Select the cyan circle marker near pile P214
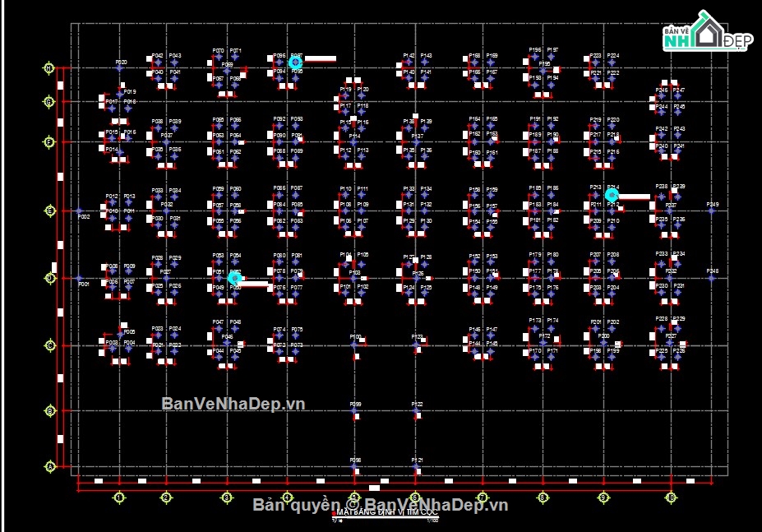762x532 pixels. (x=612, y=196)
